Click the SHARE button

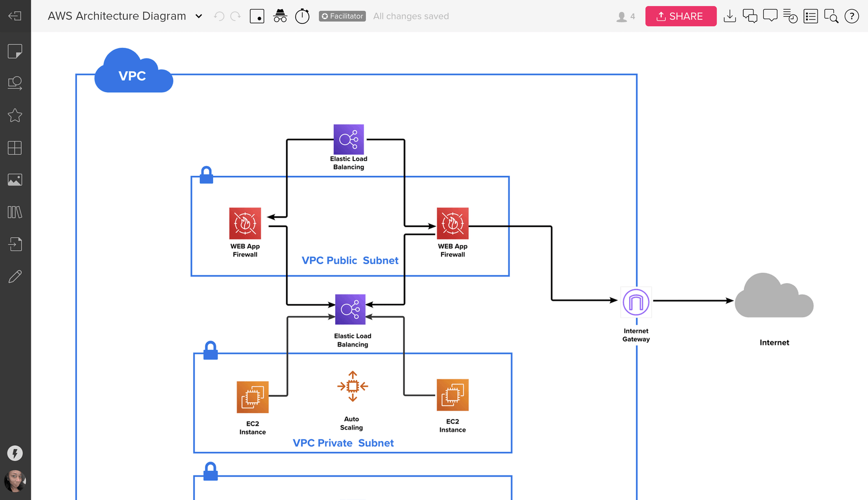coord(681,16)
